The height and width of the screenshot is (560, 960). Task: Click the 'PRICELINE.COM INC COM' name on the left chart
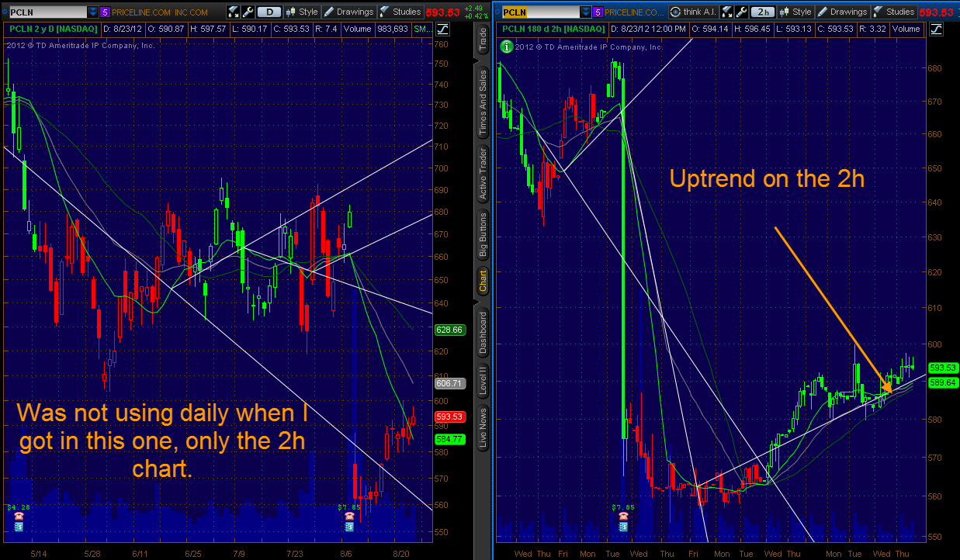point(160,12)
